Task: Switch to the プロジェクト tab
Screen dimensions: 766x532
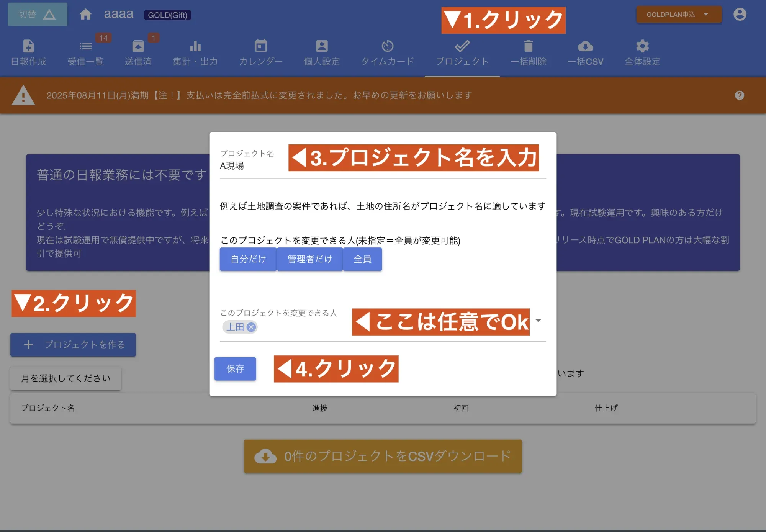Action: coord(462,53)
